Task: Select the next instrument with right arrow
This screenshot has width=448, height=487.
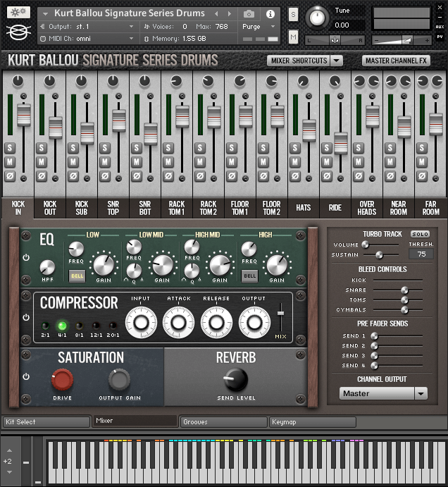Action: [x=230, y=13]
